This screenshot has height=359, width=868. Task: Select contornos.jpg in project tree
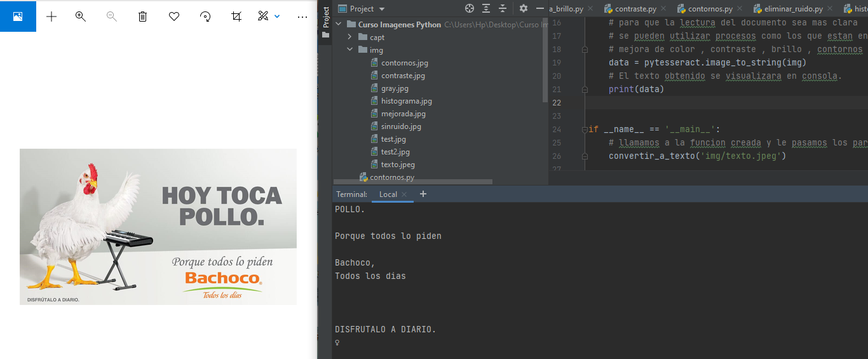404,63
